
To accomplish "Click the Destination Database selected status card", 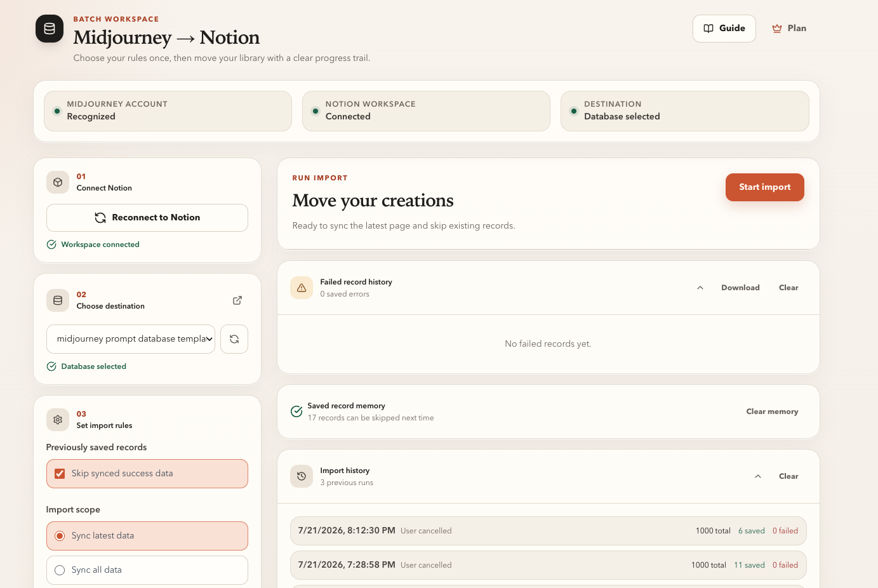I will [x=684, y=111].
